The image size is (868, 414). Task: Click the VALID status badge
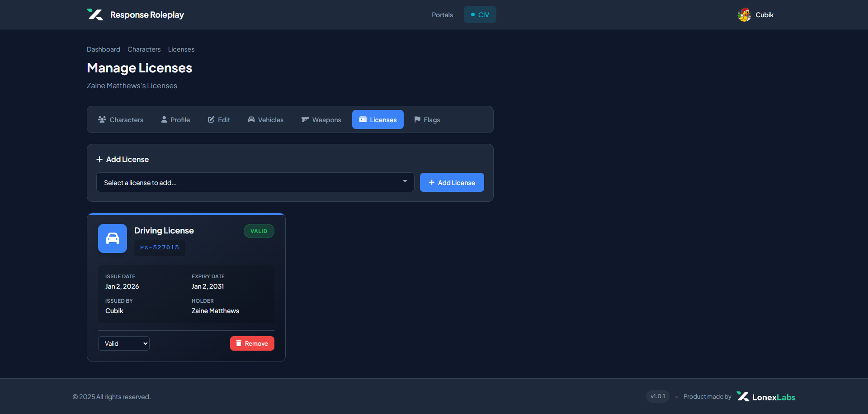[x=259, y=231]
